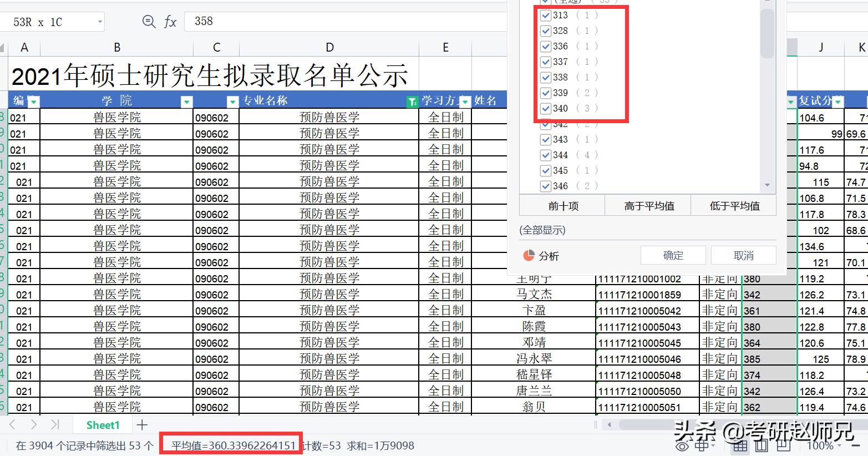Click the fx insert function icon

(169, 21)
